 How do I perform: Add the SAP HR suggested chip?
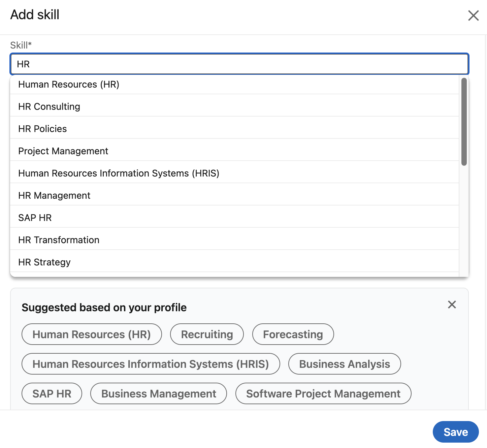pyautogui.click(x=52, y=393)
